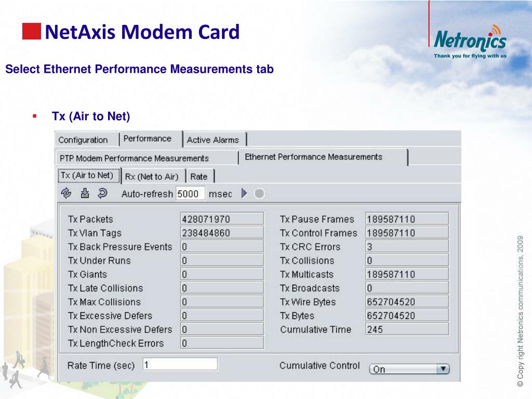
Task: Open the Rate tab
Action: tap(199, 177)
